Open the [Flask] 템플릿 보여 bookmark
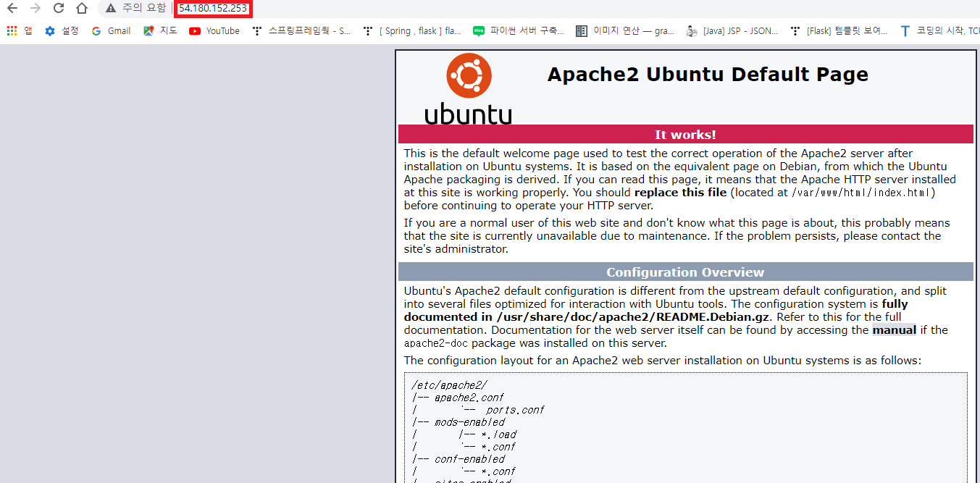This screenshot has width=980, height=483. click(x=839, y=31)
